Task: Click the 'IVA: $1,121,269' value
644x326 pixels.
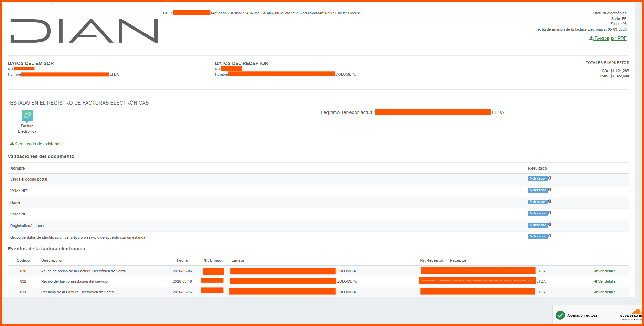Action: click(x=615, y=71)
